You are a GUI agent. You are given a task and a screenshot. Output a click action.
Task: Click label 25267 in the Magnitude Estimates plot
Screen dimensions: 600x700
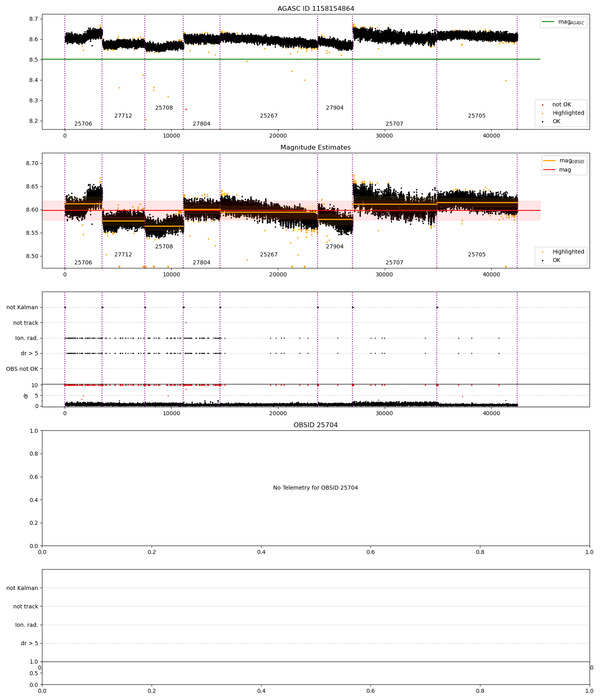269,255
